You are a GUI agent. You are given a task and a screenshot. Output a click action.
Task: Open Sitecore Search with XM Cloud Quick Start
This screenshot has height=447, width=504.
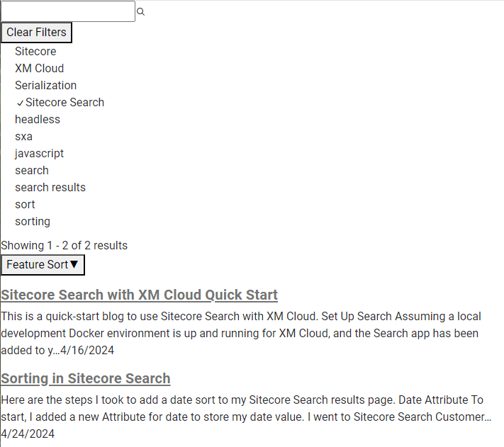tap(139, 295)
